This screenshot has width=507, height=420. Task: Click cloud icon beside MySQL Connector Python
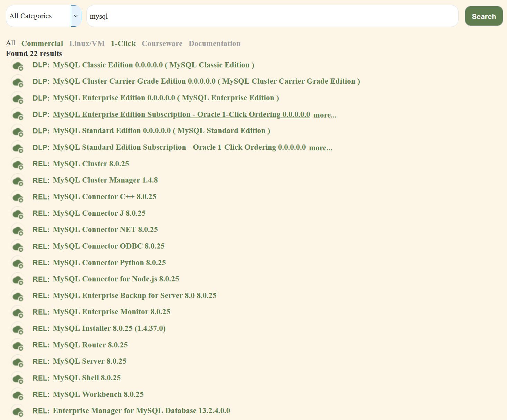[x=18, y=263]
